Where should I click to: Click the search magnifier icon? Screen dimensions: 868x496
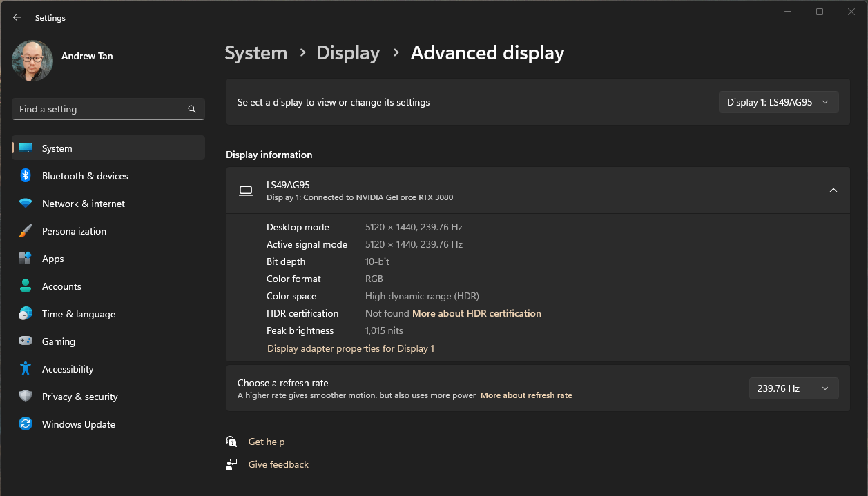point(192,109)
